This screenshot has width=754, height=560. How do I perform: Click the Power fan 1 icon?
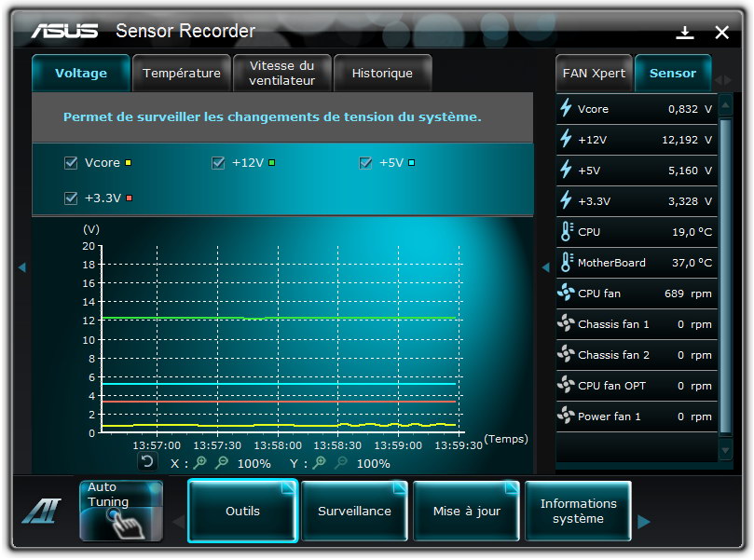coord(566,416)
